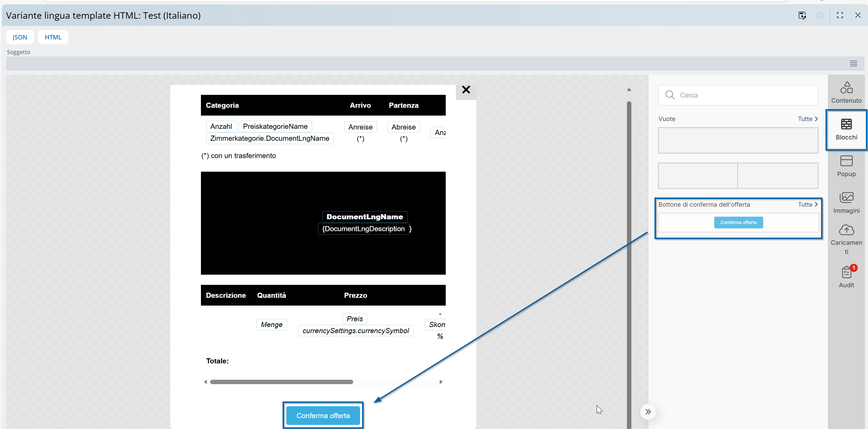Screen dimensions: 868x429
Task: Switch to the JSON tab
Action: (20, 37)
